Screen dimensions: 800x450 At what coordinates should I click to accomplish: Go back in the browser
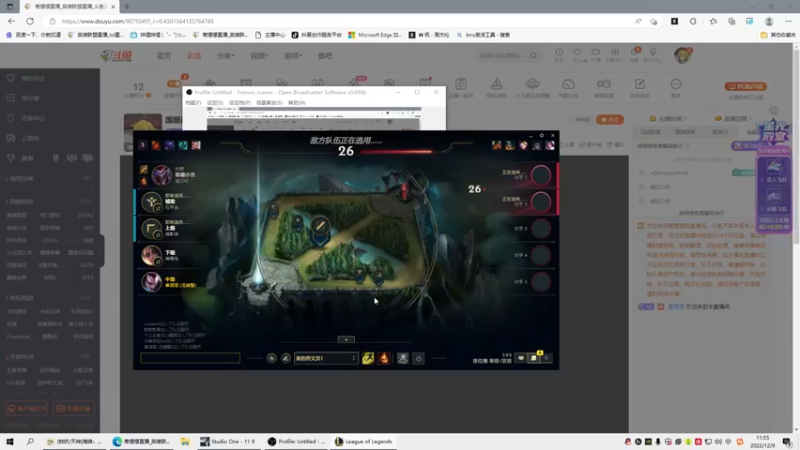click(x=11, y=21)
